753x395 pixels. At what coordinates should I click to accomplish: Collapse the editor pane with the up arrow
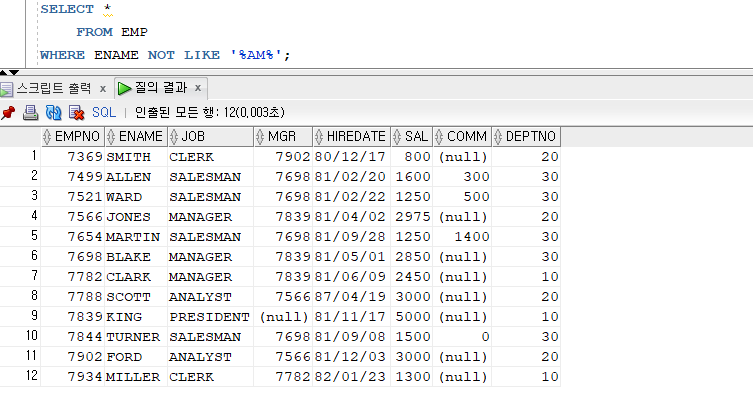coord(3,72)
